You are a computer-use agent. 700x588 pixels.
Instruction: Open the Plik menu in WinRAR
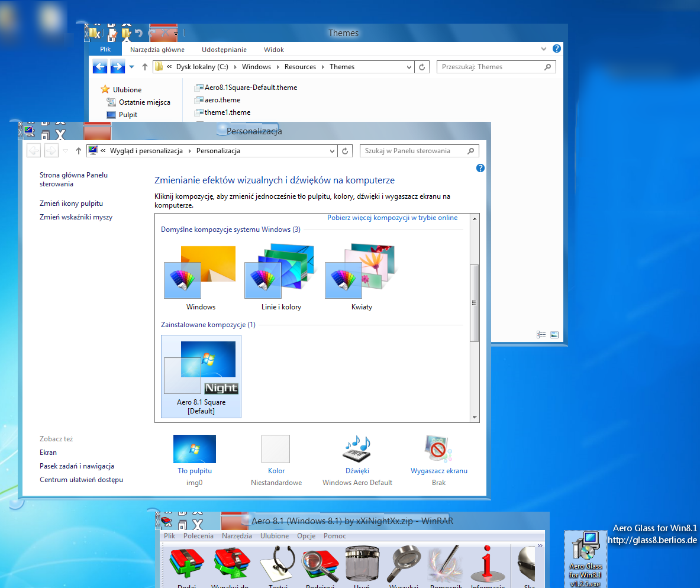point(170,536)
